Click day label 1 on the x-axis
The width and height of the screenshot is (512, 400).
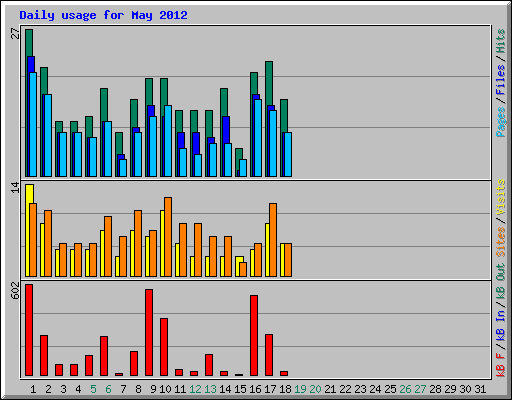pyautogui.click(x=33, y=389)
